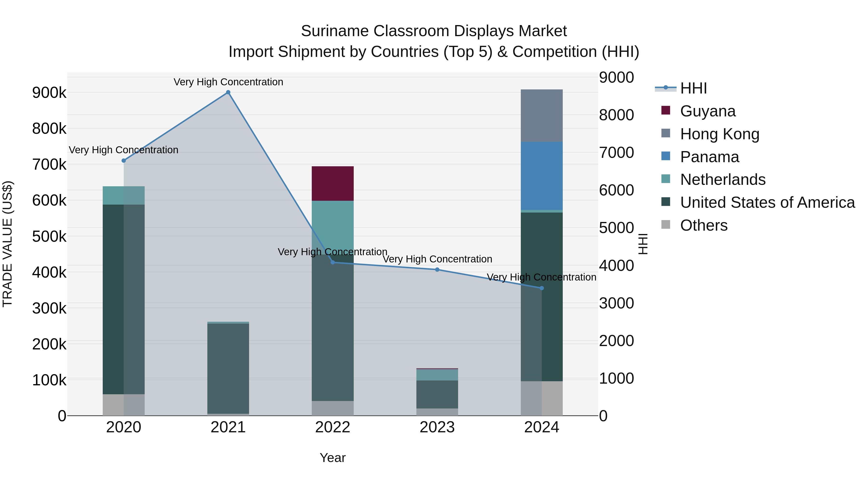Click the Others segment of 2024 bar
868x488 pixels.
pos(542,398)
